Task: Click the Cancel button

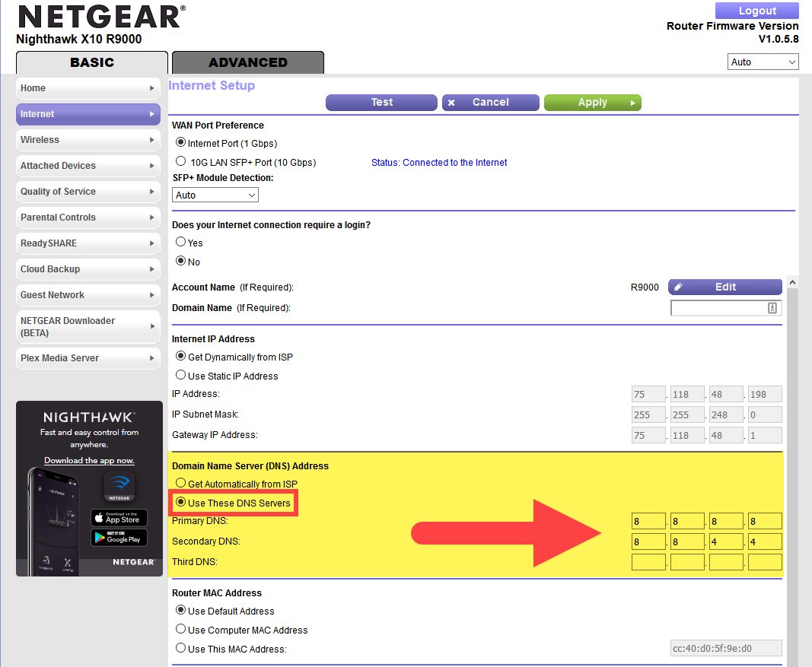Action: (x=490, y=103)
